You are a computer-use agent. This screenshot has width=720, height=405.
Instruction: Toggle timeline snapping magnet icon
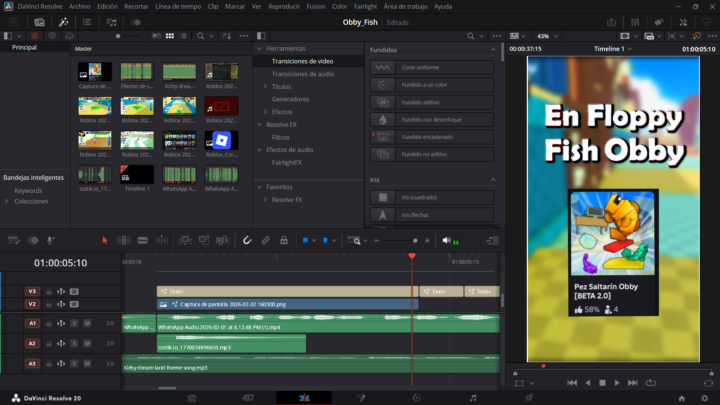(x=247, y=240)
